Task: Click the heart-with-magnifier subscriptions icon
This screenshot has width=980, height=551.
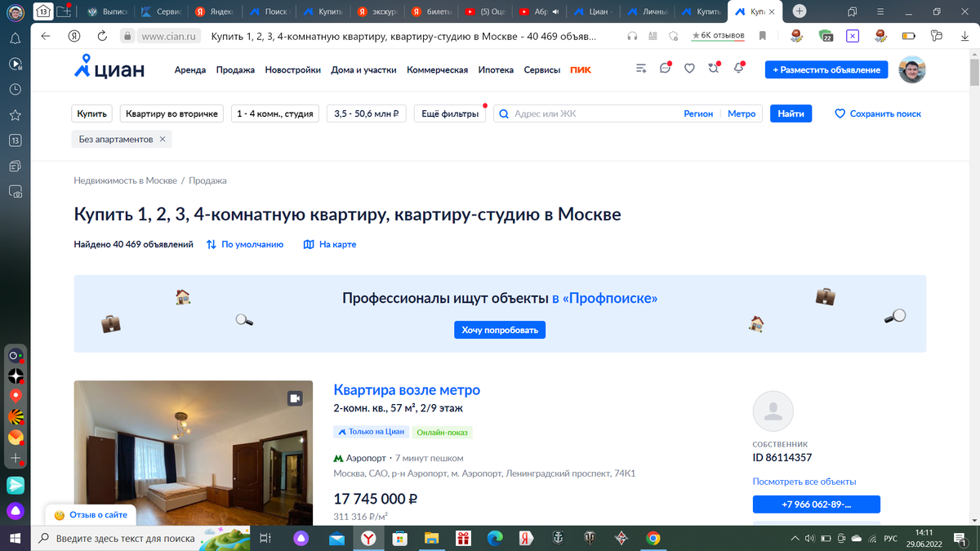Action: click(x=714, y=69)
